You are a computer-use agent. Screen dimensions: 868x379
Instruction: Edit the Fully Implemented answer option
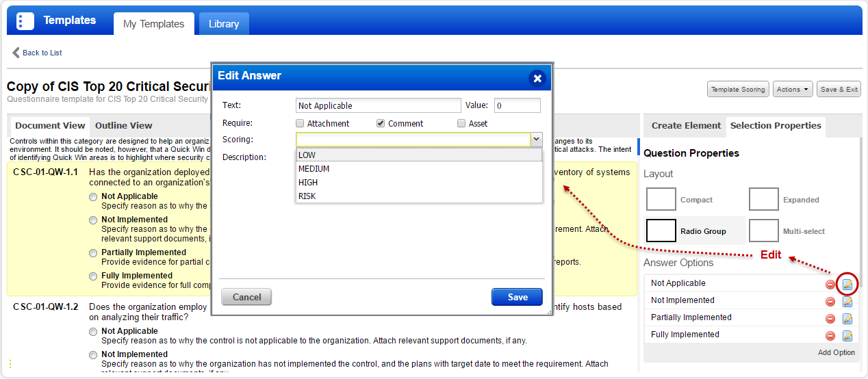(847, 336)
